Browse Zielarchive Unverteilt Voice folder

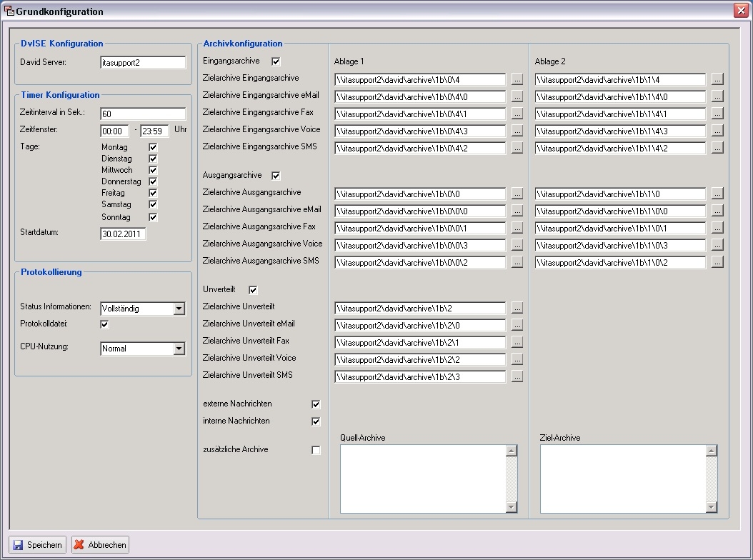(x=517, y=360)
